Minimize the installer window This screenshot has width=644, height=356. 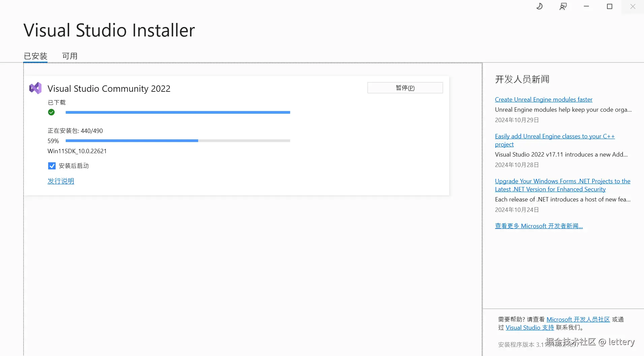click(x=586, y=6)
